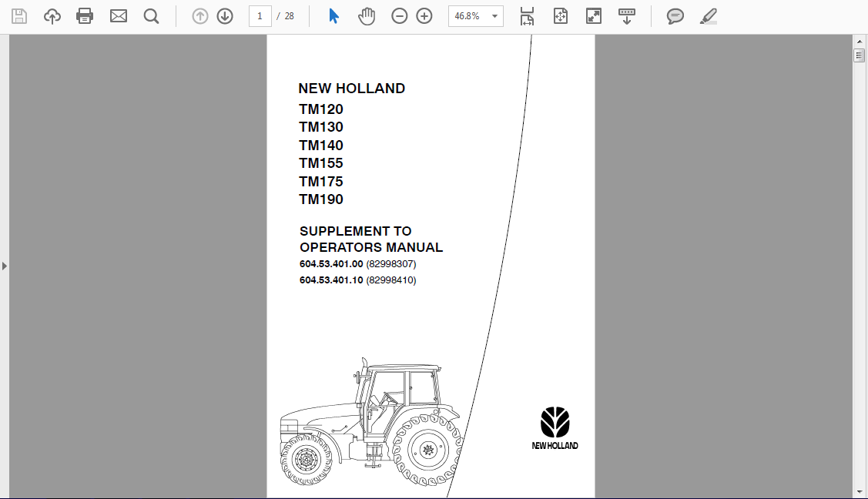The height and width of the screenshot is (499, 868).
Task: Click part number 604.53.401.00 text
Action: click(331, 264)
